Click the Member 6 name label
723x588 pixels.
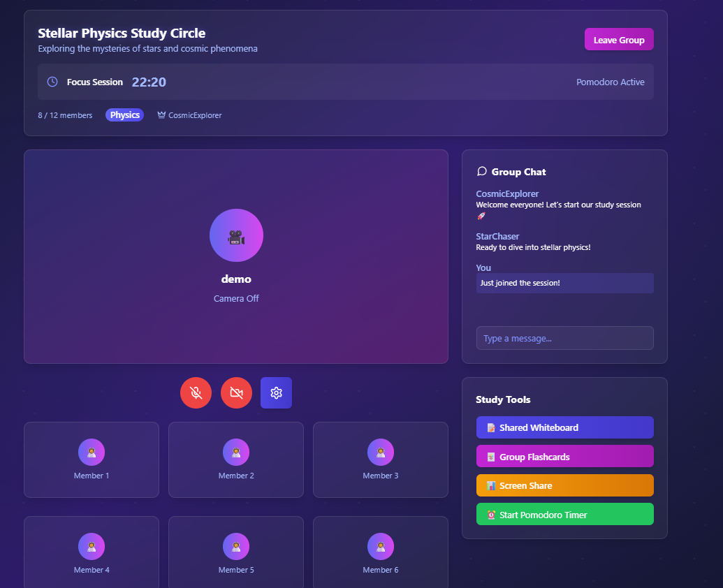[381, 570]
